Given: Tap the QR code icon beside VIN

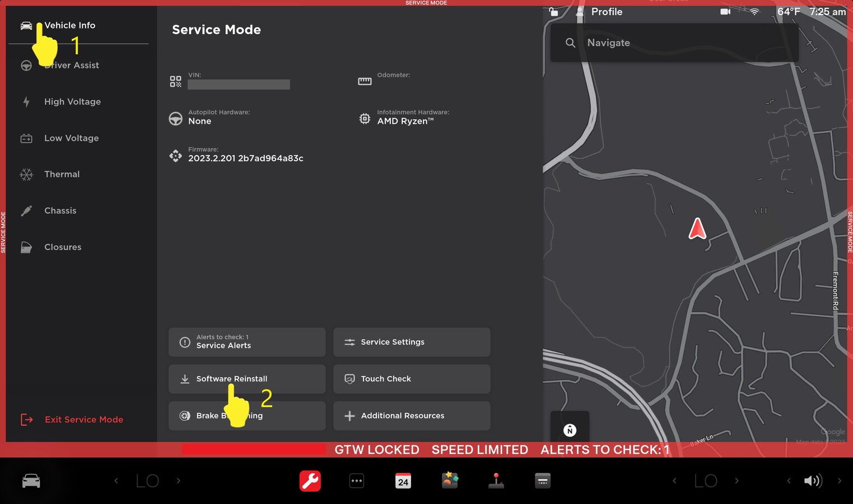Looking at the screenshot, I should pos(175,82).
